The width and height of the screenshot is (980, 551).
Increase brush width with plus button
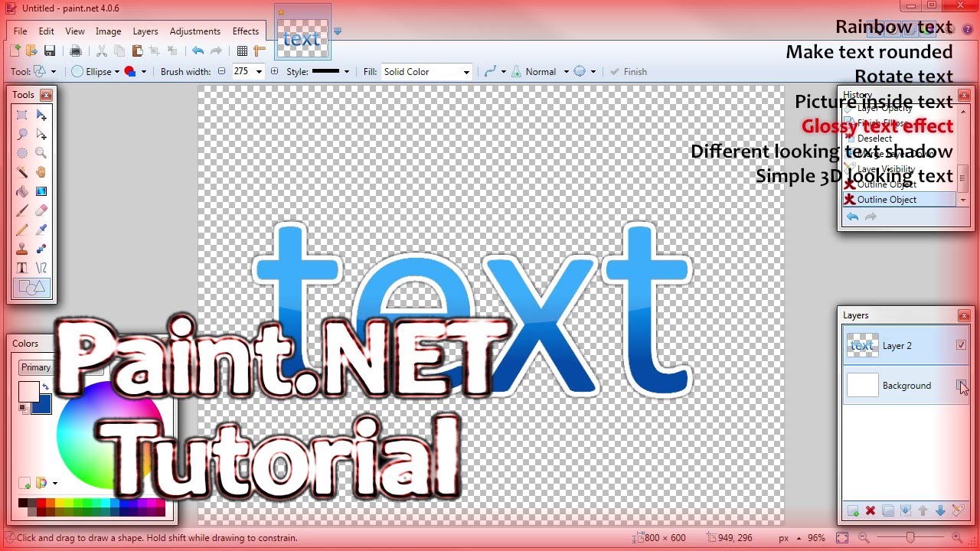click(274, 72)
